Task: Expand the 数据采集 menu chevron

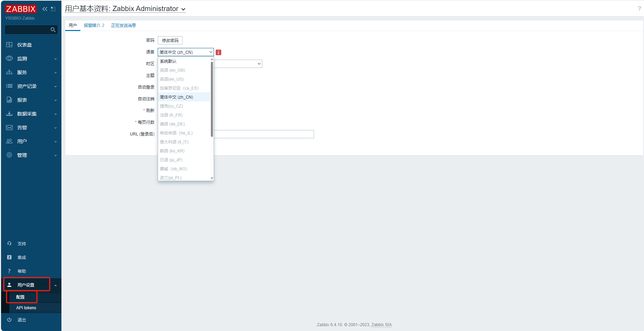Action: tap(56, 114)
